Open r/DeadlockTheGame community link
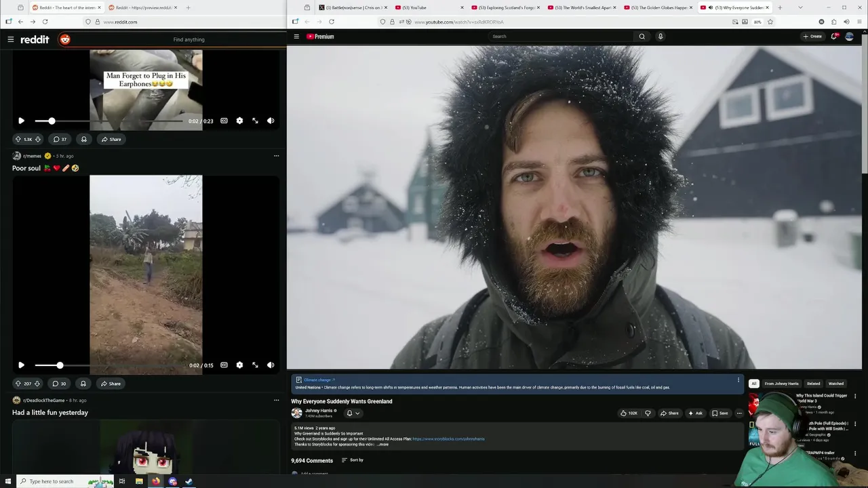868x488 pixels. [44, 401]
